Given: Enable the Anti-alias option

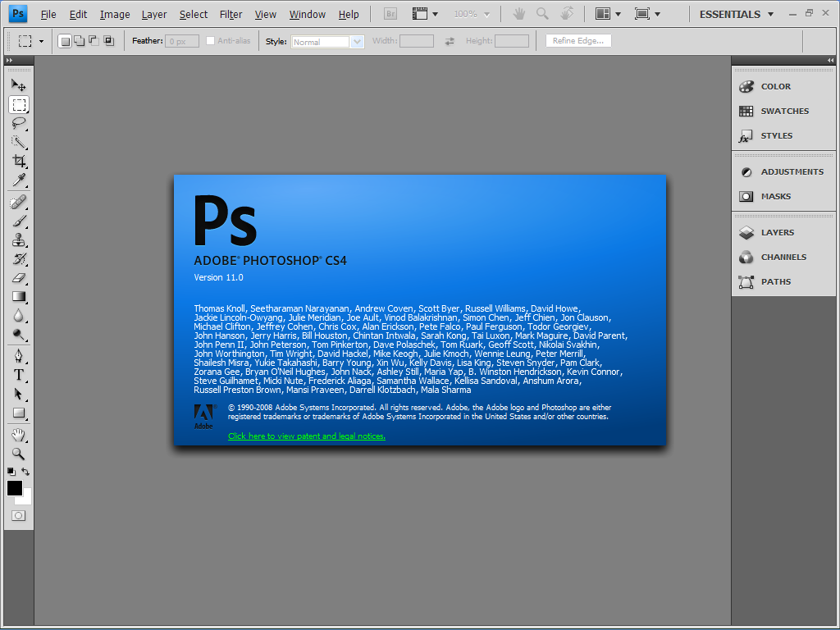Looking at the screenshot, I should click(212, 40).
